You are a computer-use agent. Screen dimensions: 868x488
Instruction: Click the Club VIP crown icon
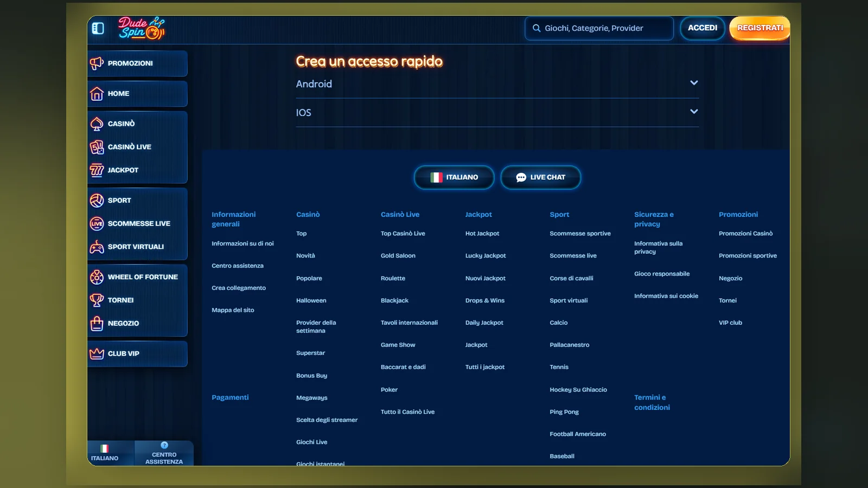(97, 354)
